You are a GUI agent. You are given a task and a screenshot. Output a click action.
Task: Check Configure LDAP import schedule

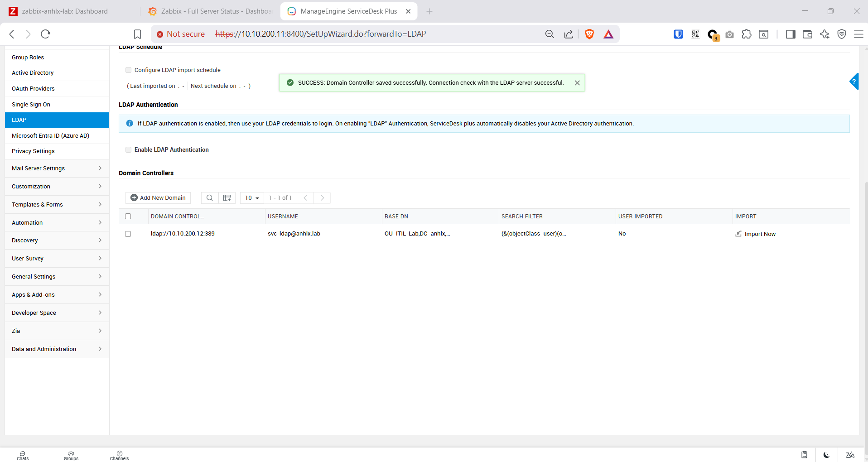pos(129,70)
